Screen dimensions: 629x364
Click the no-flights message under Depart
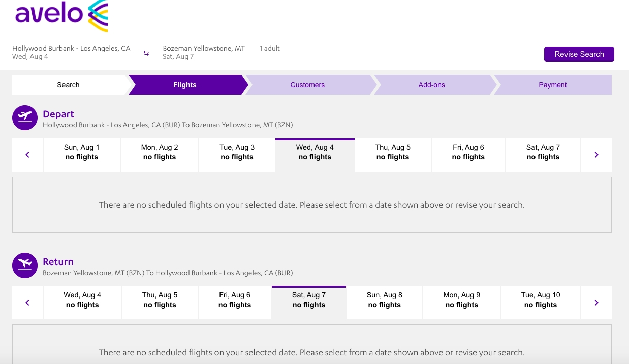tap(312, 205)
